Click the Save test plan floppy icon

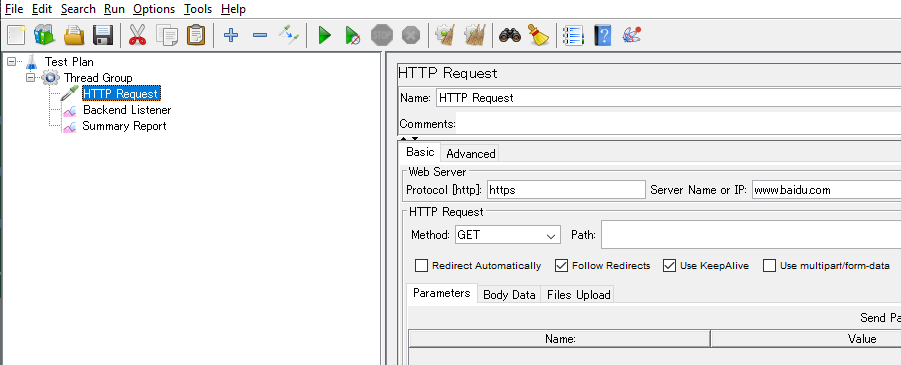click(x=102, y=36)
